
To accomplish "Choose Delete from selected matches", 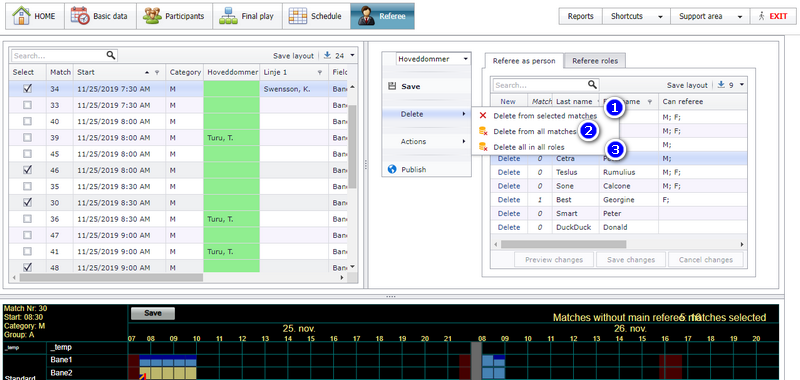I will pos(545,116).
